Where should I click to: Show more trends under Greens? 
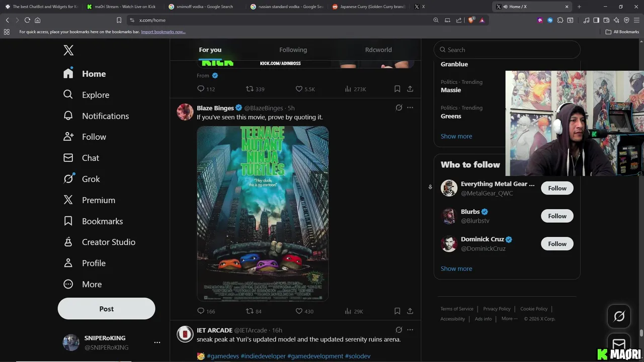(x=456, y=136)
